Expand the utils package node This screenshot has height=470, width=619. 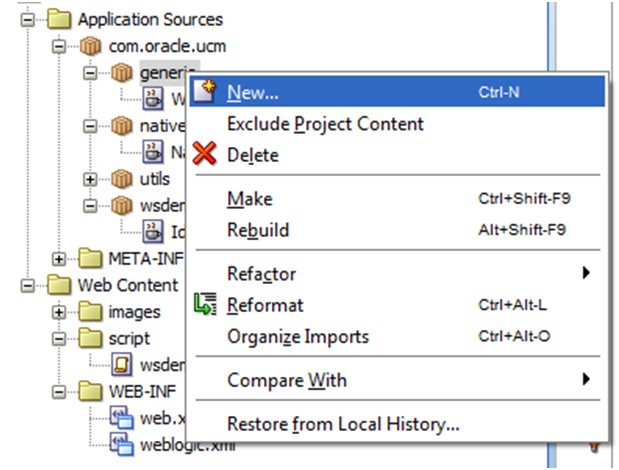click(89, 179)
